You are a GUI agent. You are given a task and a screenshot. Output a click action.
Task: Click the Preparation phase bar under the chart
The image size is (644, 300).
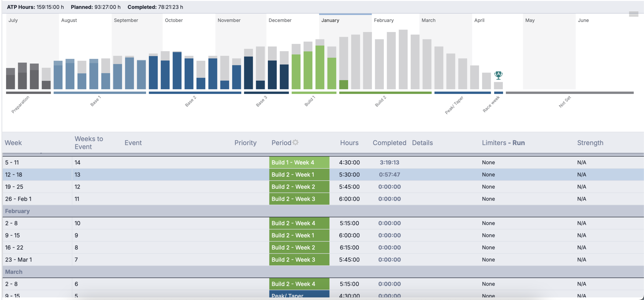pyautogui.click(x=28, y=93)
